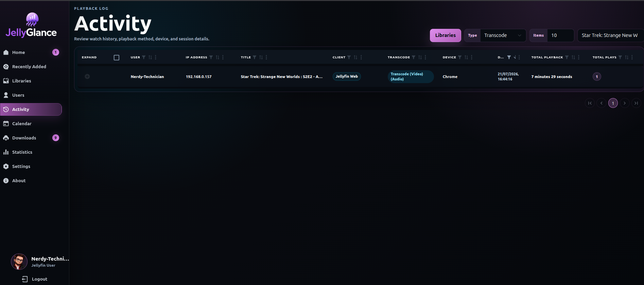Open Total Plays column options menu
This screenshot has width=644, height=285.
(632, 57)
